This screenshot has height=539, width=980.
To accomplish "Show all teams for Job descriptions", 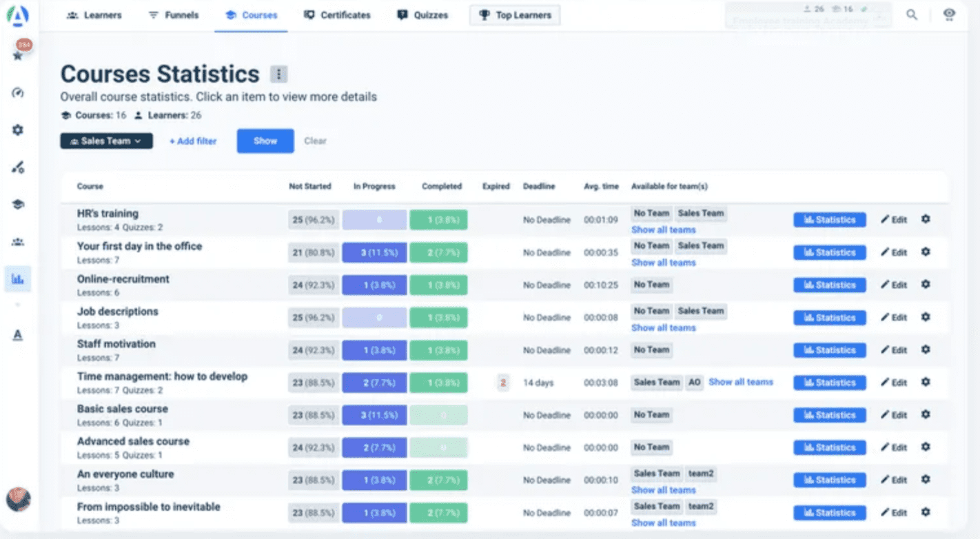I will coord(664,328).
